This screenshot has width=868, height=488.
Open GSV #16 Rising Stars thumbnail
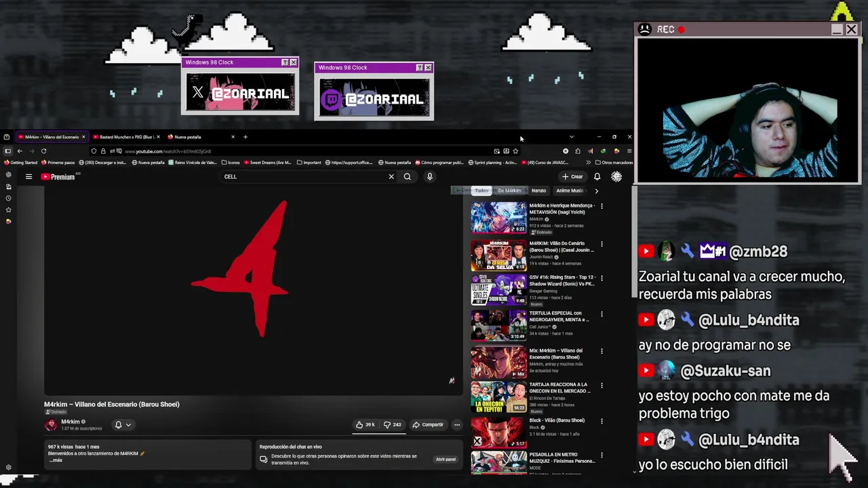[498, 289]
